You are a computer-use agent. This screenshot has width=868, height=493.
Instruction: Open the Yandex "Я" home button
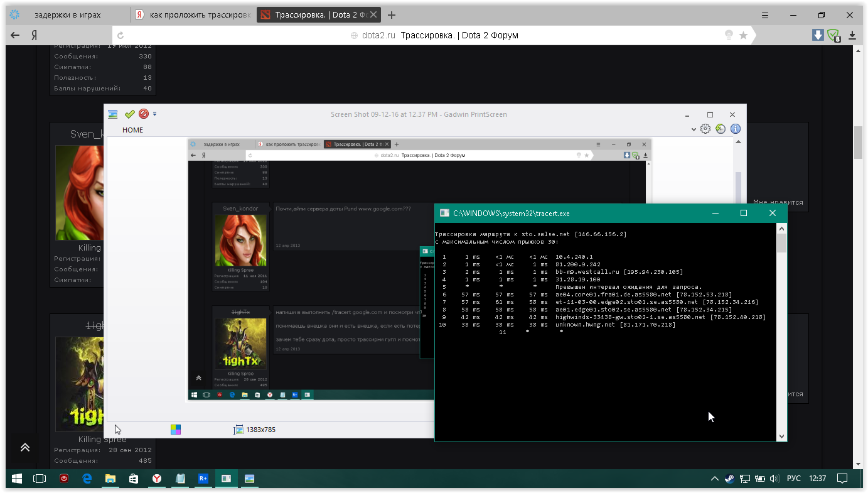[x=33, y=36]
